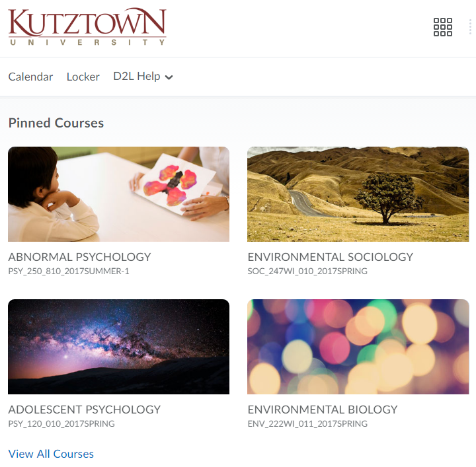This screenshot has width=476, height=467.
Task: Expand the D2L Help chevron arrow
Action: tap(169, 77)
